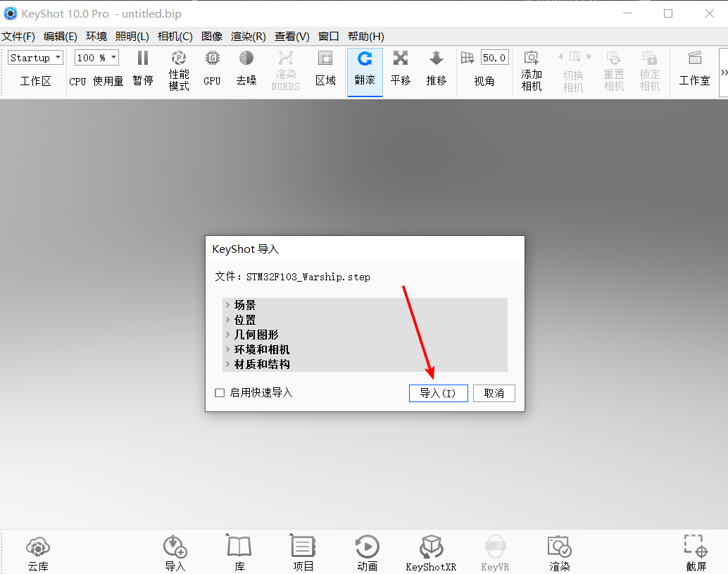This screenshot has width=728, height=574.
Task: Click the Reset Camera (重置相机) icon
Action: (x=613, y=58)
